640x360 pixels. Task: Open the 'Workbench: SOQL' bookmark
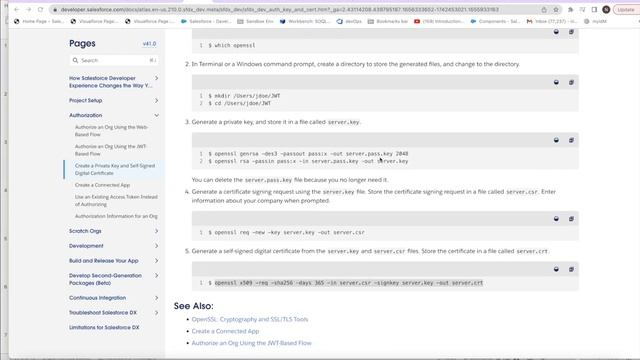click(305, 21)
